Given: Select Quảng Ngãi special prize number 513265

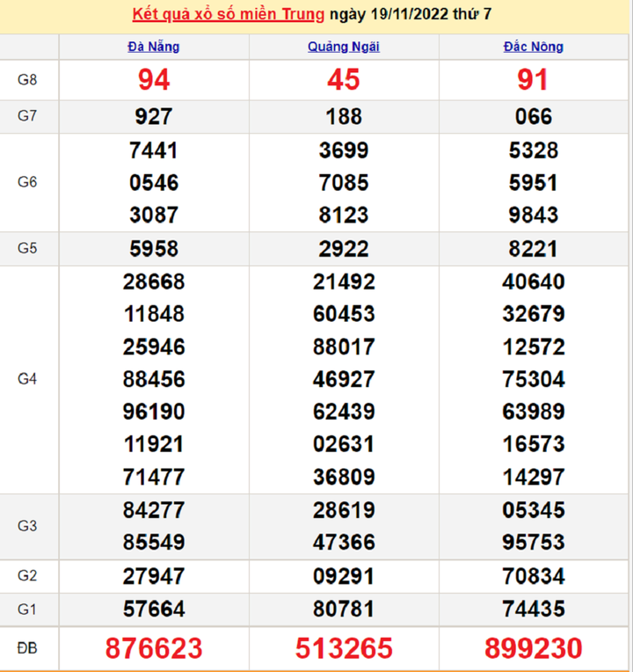Looking at the screenshot, I should [x=344, y=649].
